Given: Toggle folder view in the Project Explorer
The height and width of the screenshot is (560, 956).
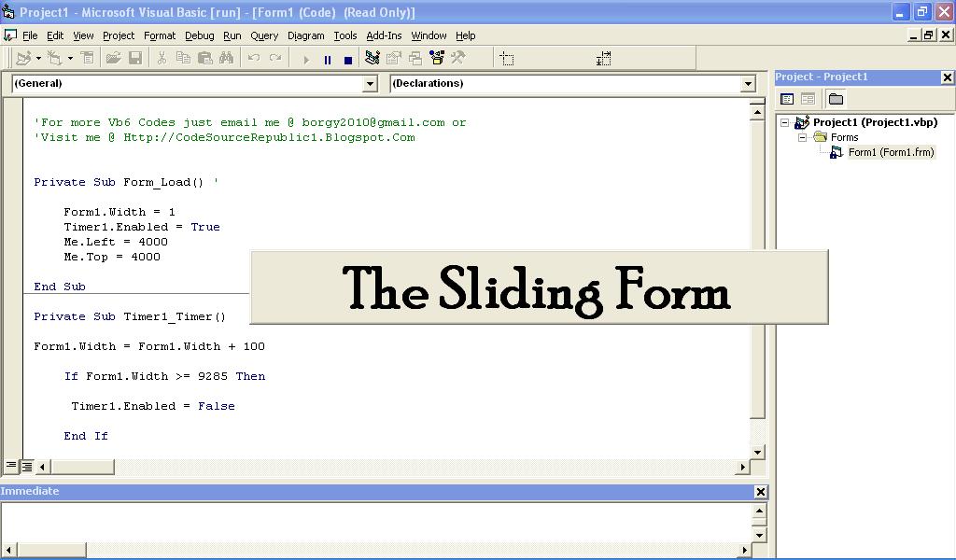Looking at the screenshot, I should pos(836,98).
